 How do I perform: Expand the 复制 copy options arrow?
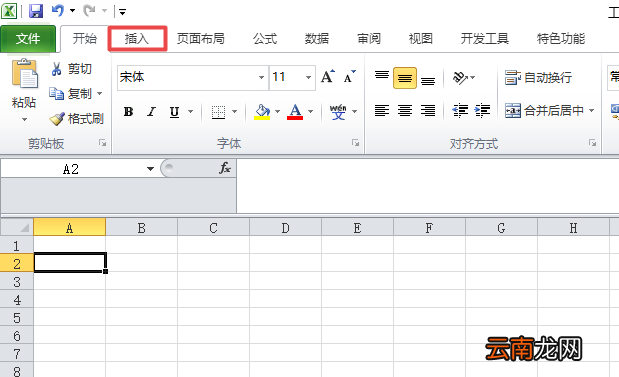[x=99, y=94]
